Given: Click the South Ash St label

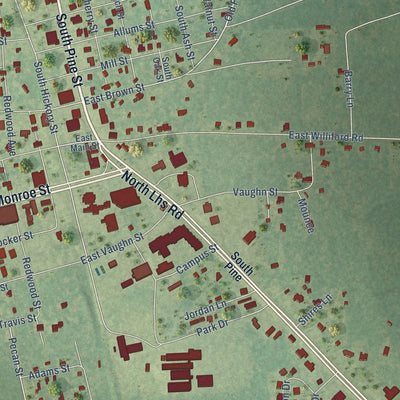Looking at the screenshot, I should click(185, 32).
